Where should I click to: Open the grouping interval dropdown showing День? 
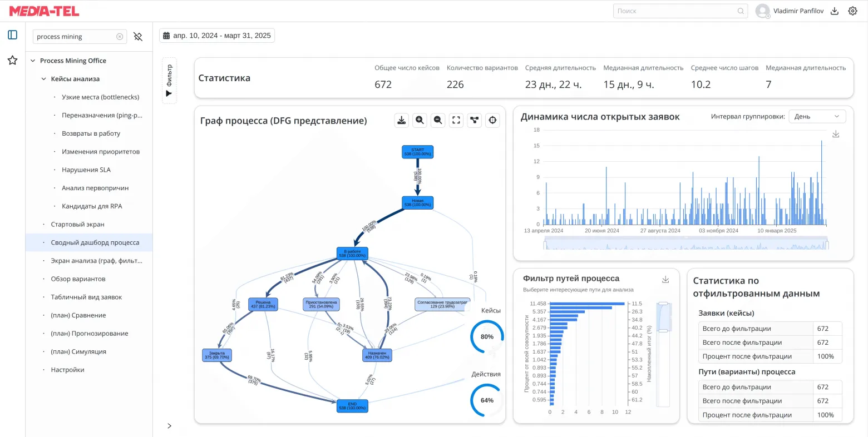817,116
